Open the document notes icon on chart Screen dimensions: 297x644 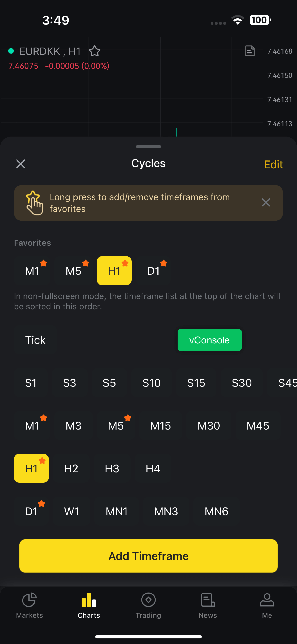pos(250,51)
